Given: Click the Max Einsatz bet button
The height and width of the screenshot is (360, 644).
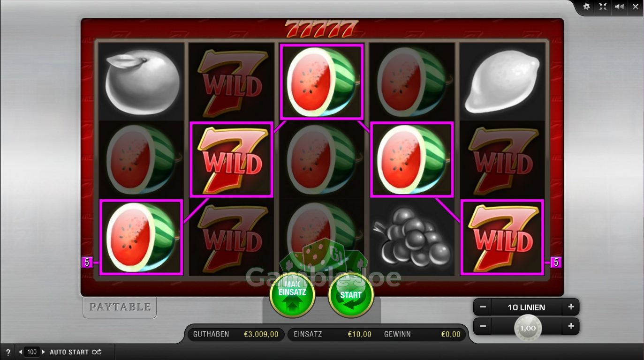Looking at the screenshot, I should (292, 295).
